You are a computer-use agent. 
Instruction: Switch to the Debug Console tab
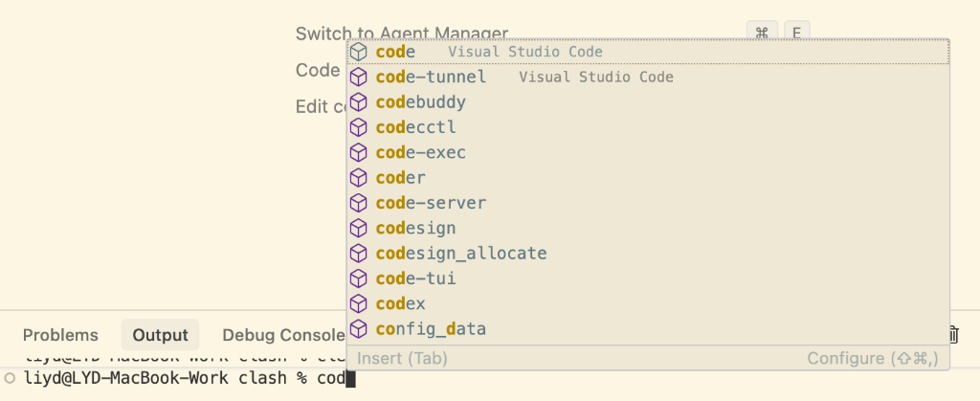[x=282, y=335]
